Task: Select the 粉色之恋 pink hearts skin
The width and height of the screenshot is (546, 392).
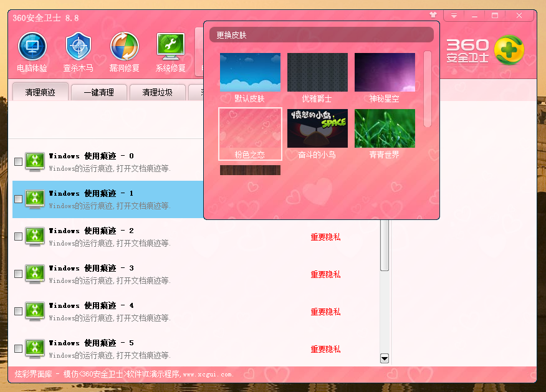Action: coord(250,134)
